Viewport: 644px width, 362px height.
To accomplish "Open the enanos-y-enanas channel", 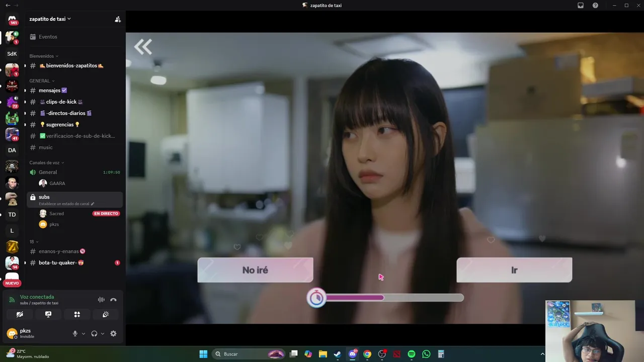I will click(x=74, y=251).
